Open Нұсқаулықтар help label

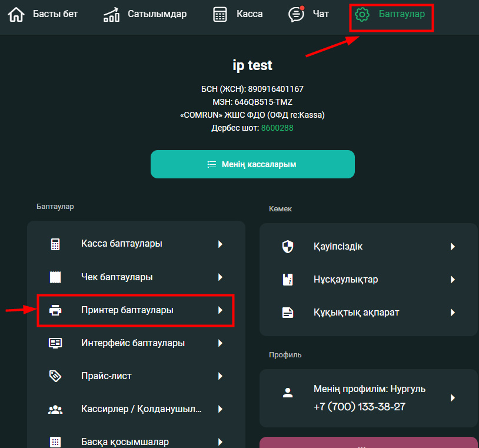click(x=346, y=280)
